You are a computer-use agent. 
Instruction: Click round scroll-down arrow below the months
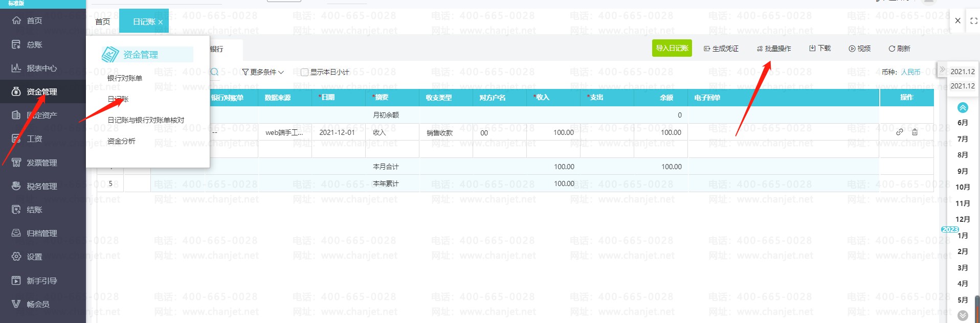point(962,315)
